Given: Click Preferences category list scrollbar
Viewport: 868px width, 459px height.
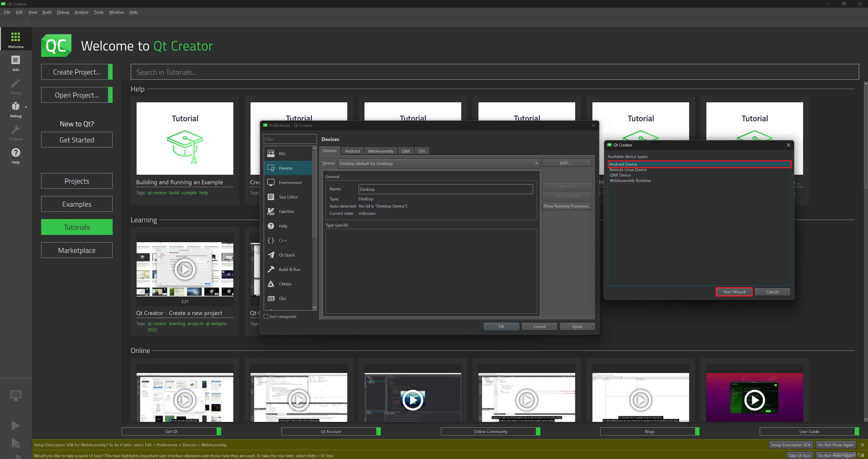Looking at the screenshot, I should [314, 194].
